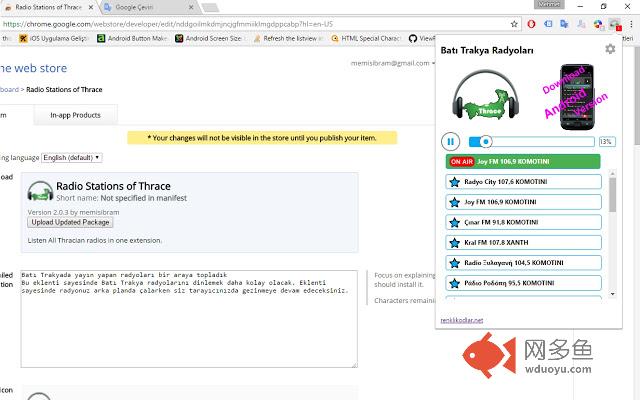The width and height of the screenshot is (640, 400).
Task: Click the radio extension toolbar icon
Action: (x=614, y=24)
